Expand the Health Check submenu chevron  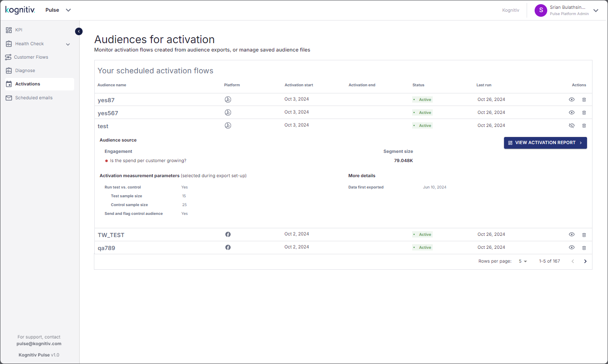(x=68, y=44)
